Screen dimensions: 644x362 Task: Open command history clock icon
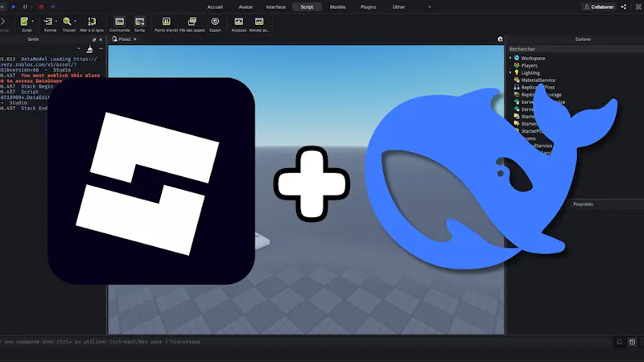[x=632, y=342]
